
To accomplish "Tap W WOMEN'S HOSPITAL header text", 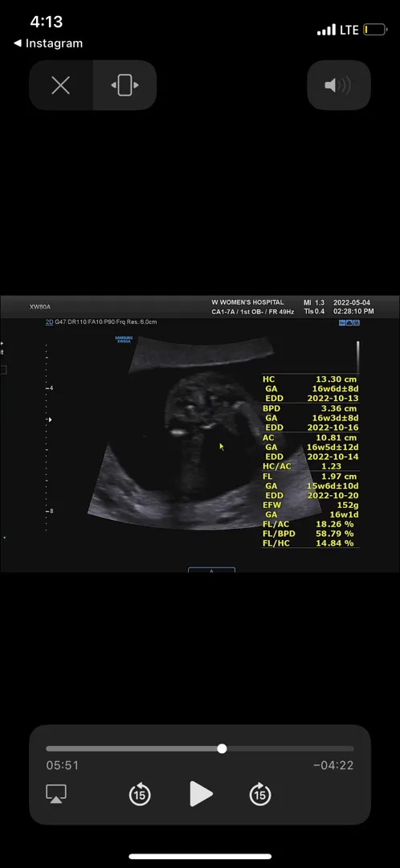I will click(x=247, y=302).
